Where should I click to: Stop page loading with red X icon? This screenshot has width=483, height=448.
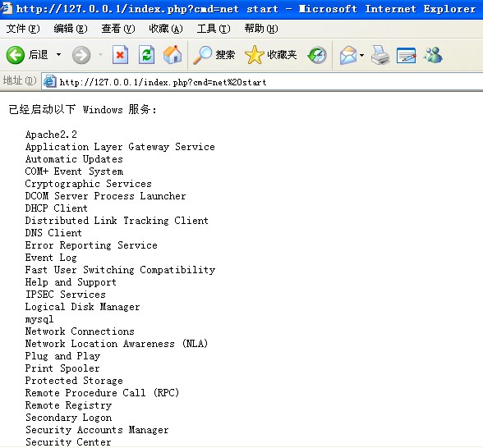120,55
